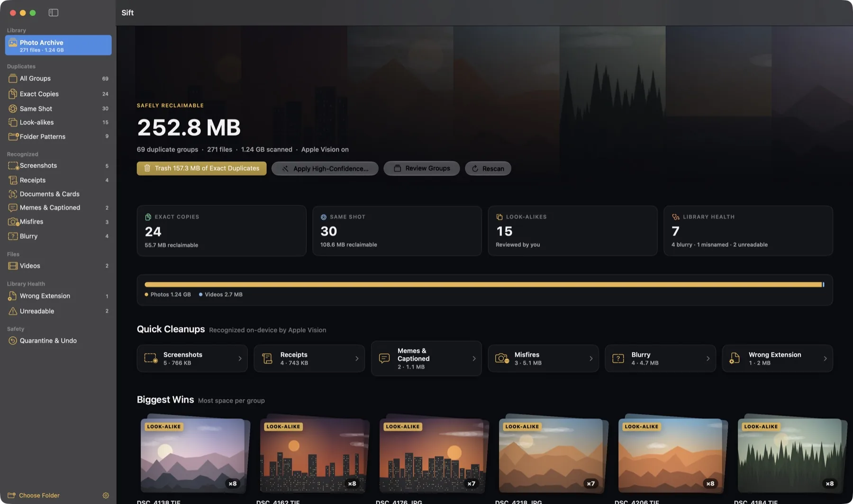Open the Same Shot stat card
The width and height of the screenshot is (853, 504).
coord(397,231)
